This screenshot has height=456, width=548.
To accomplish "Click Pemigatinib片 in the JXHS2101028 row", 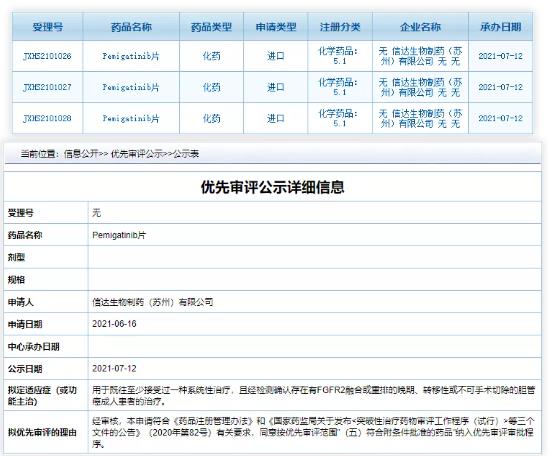I will click(x=131, y=118).
